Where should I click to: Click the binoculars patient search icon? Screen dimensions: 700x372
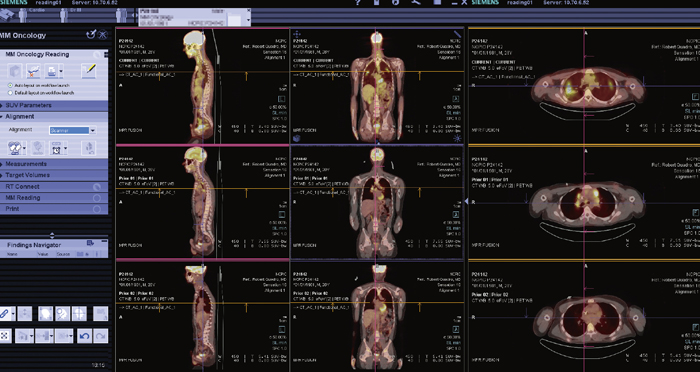(7, 15)
